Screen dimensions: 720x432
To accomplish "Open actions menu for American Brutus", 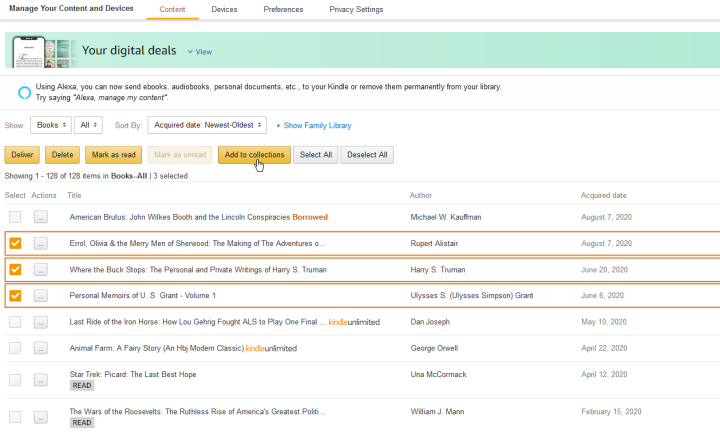I will [x=40, y=217].
